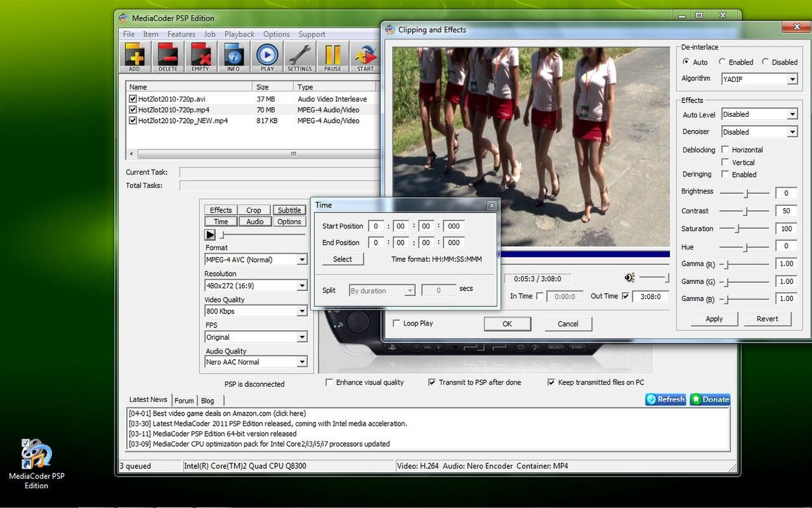Select De-interlace Disabled radio button
Screen dimensions: 812x508
coord(765,62)
